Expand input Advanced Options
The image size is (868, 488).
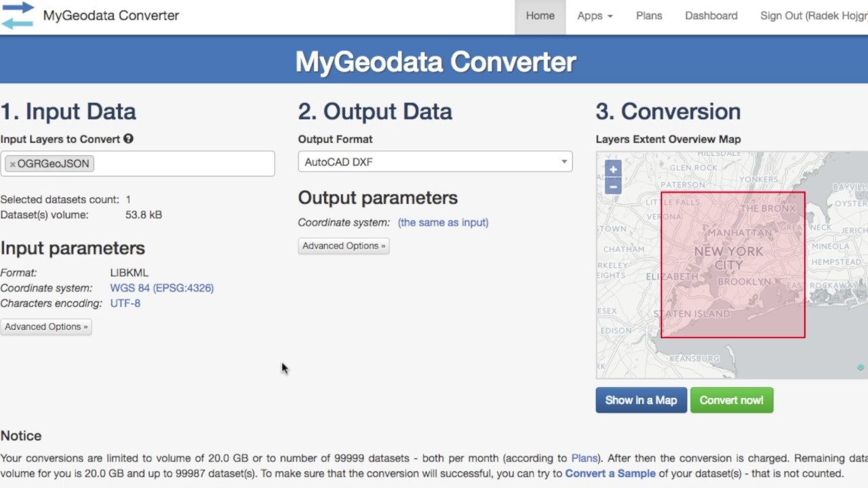[x=46, y=327]
